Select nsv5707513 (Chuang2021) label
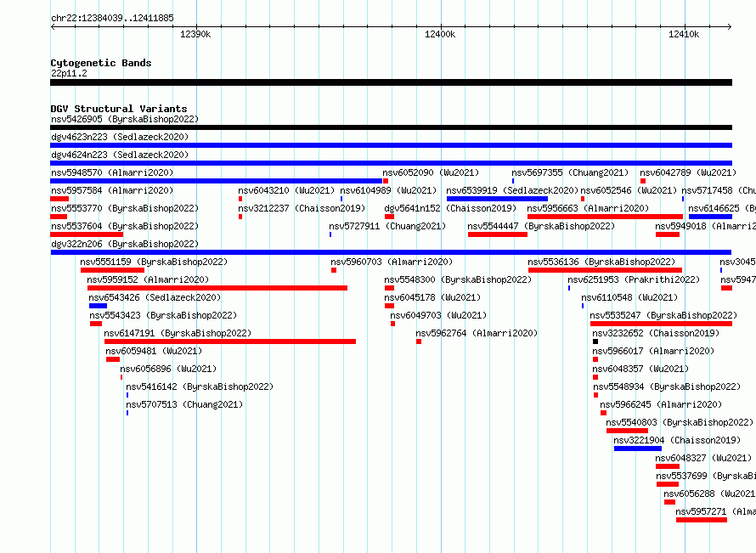The width and height of the screenshot is (756, 553). (x=184, y=404)
